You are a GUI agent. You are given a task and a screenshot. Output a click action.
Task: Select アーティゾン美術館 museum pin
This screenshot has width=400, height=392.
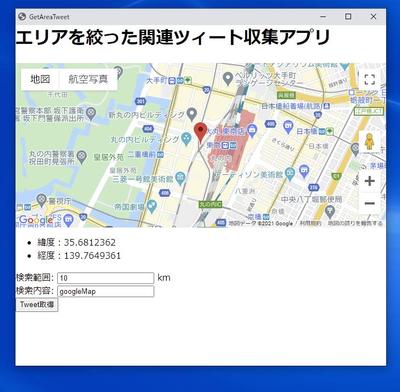click(290, 174)
